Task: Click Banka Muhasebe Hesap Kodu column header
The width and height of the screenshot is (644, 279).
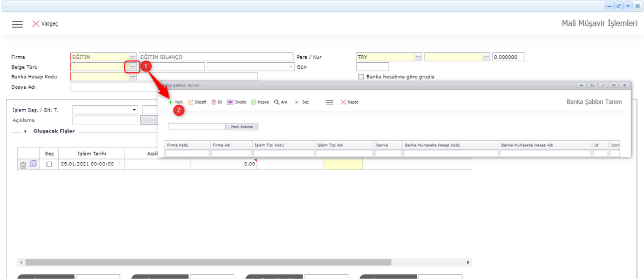Action: pos(451,145)
